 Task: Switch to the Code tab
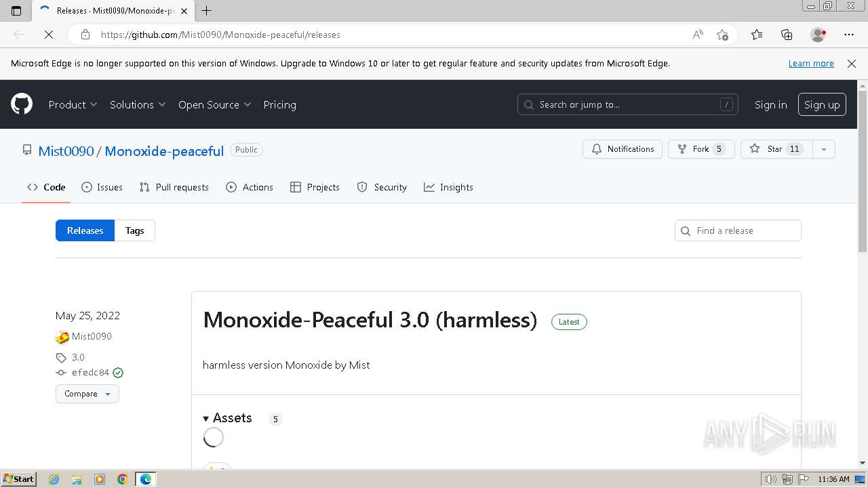[46, 187]
